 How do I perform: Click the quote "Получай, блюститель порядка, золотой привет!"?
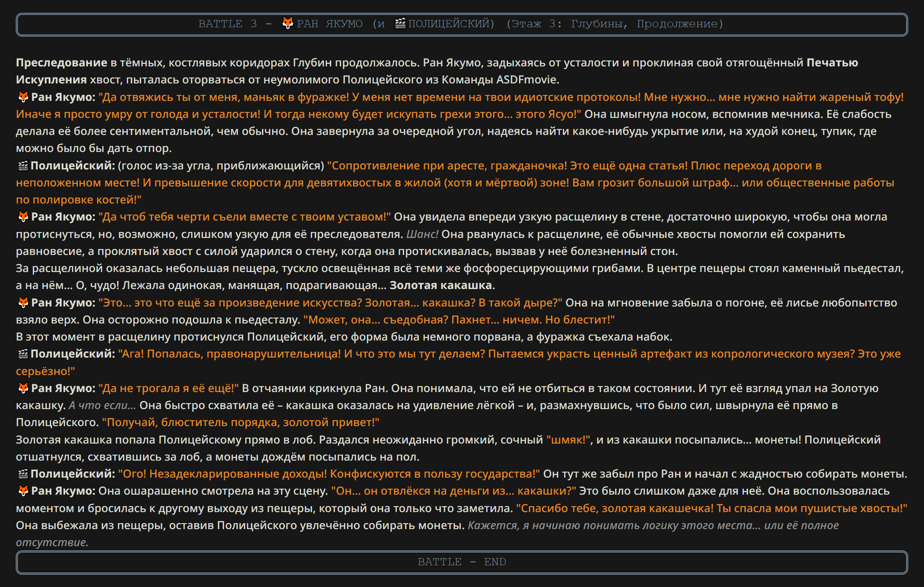tap(241, 422)
